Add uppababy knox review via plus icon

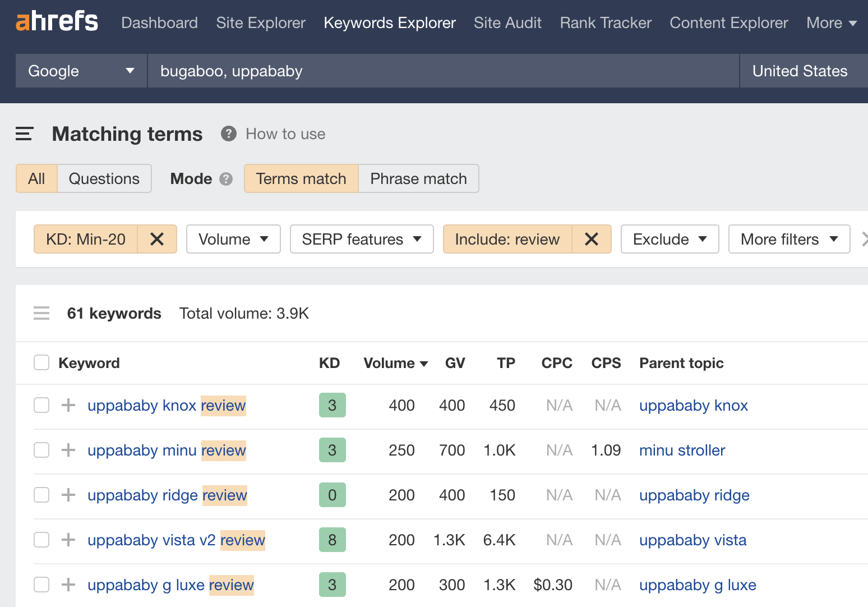[x=67, y=405]
